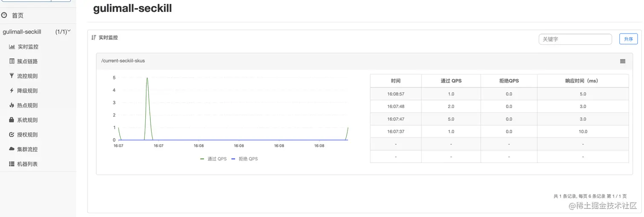
Task: Open 系统规则 page
Action: point(27,120)
